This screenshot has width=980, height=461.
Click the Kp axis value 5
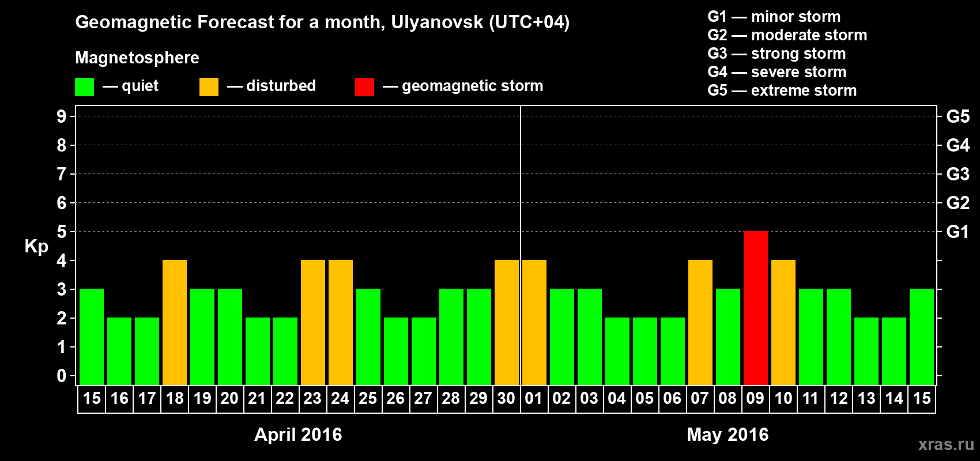[62, 232]
